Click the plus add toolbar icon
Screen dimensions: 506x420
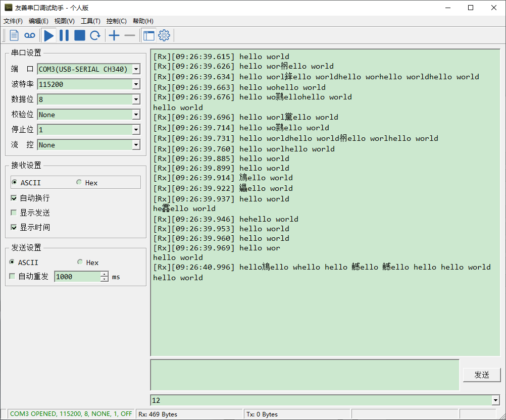(x=114, y=35)
